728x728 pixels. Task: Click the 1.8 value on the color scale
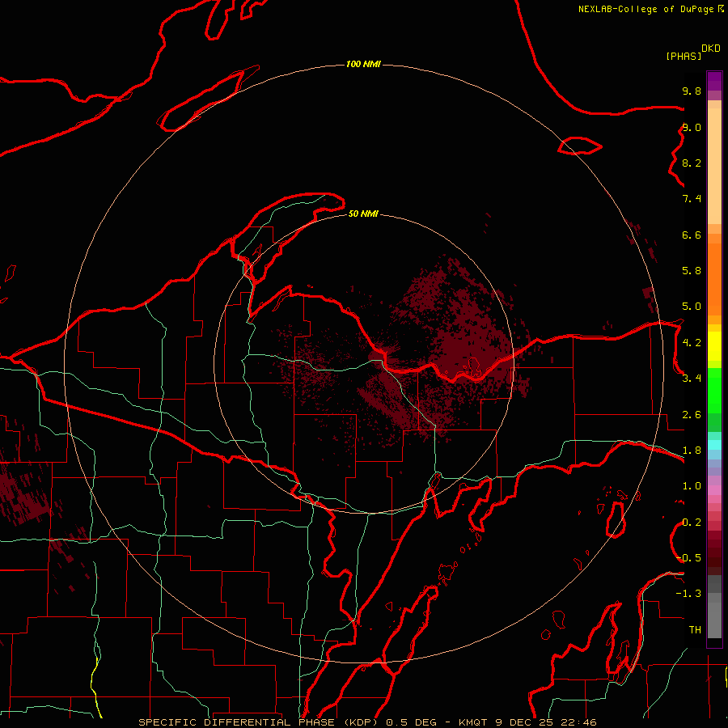pyautogui.click(x=692, y=451)
